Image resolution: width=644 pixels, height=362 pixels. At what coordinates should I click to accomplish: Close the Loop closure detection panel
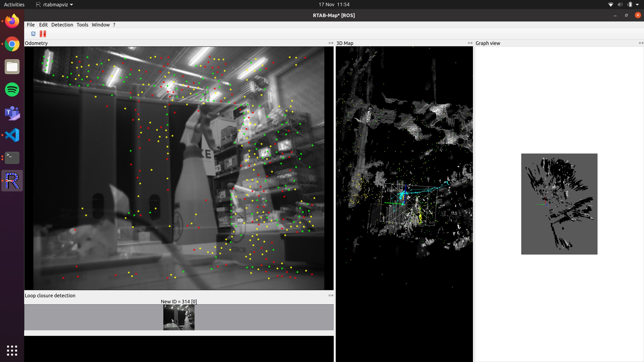point(332,295)
